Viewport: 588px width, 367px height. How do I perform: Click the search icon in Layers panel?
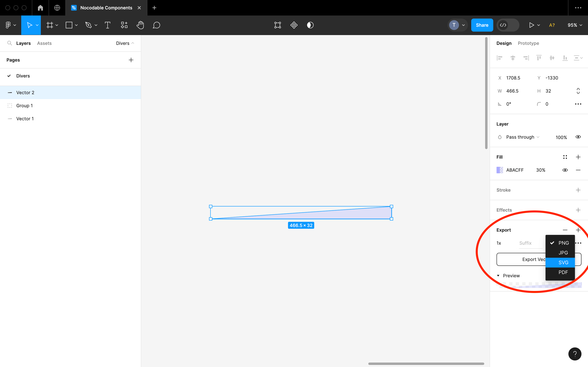tap(10, 43)
